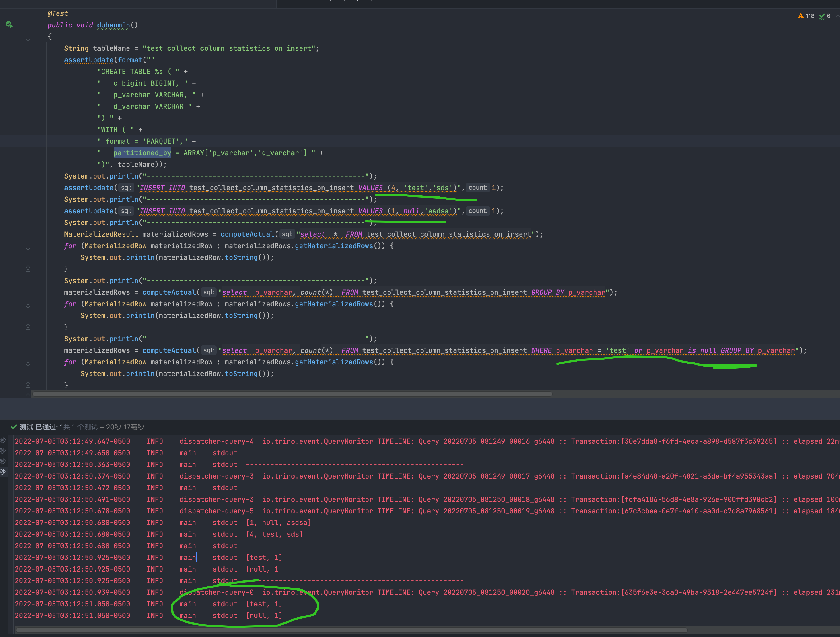Click the warning triangle icon top-right
This screenshot has width=840, height=637.
coord(801,16)
